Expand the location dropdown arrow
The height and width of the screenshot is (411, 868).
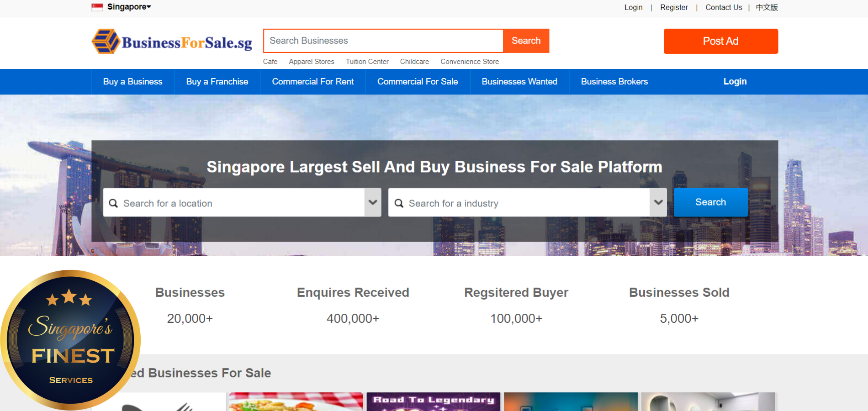373,202
